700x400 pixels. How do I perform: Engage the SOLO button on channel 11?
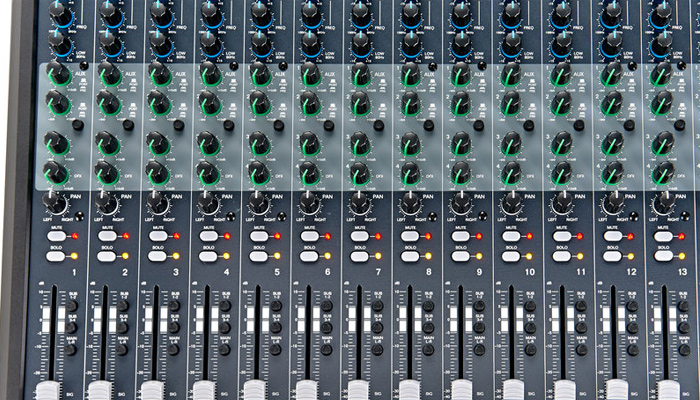pos(562,256)
